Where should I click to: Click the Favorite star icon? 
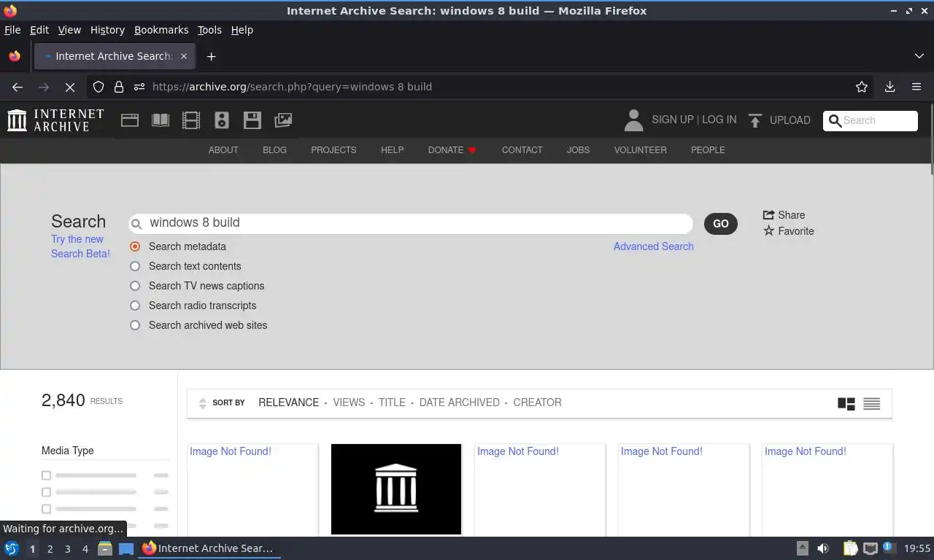point(768,231)
